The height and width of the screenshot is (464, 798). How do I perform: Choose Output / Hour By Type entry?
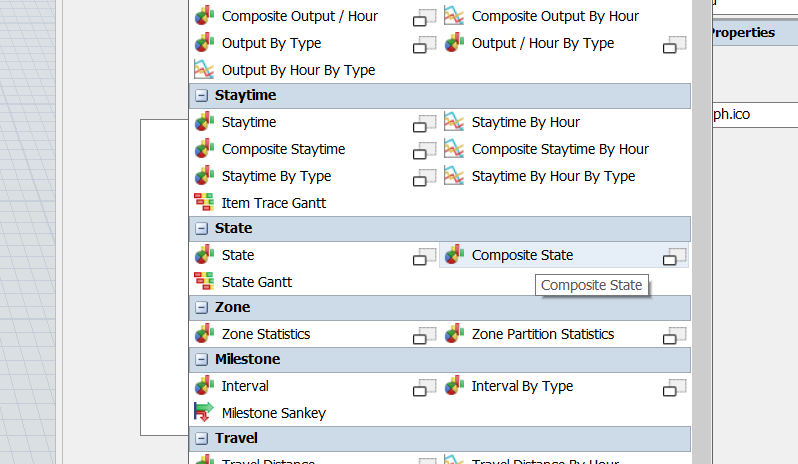[x=542, y=43]
